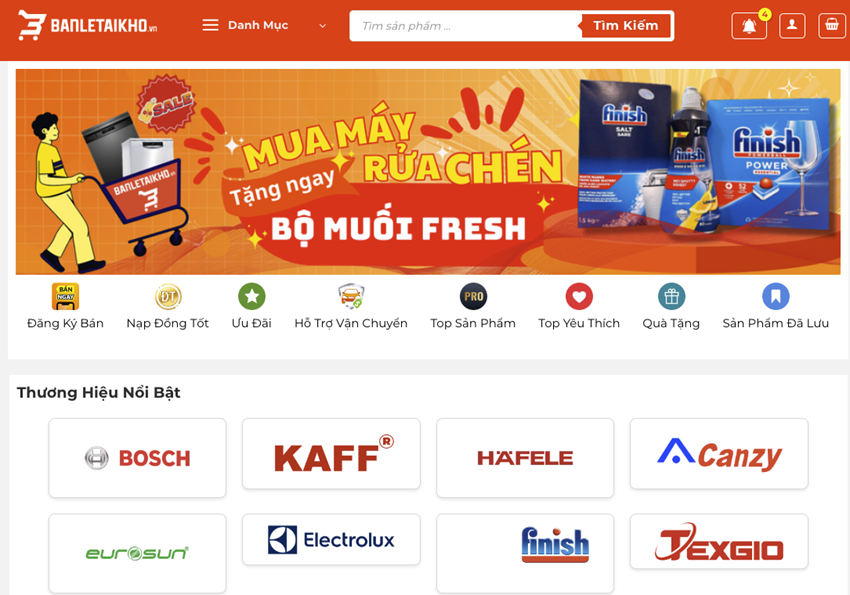Expand the Danh Mục dropdown chevron
850x595 pixels.
pyautogui.click(x=323, y=25)
